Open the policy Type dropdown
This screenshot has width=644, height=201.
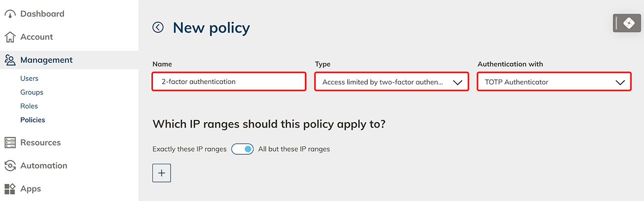[391, 82]
